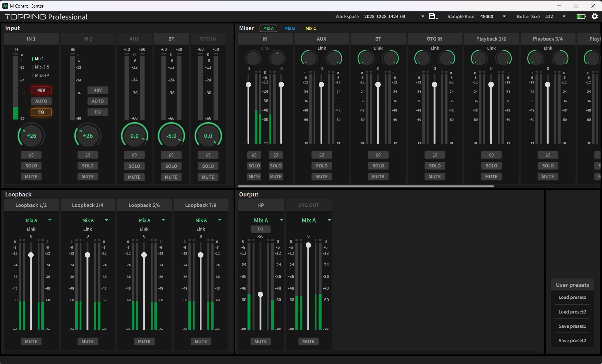This screenshot has width=602, height=364.
Task: Switch to Mix A tab
Action: click(x=268, y=28)
